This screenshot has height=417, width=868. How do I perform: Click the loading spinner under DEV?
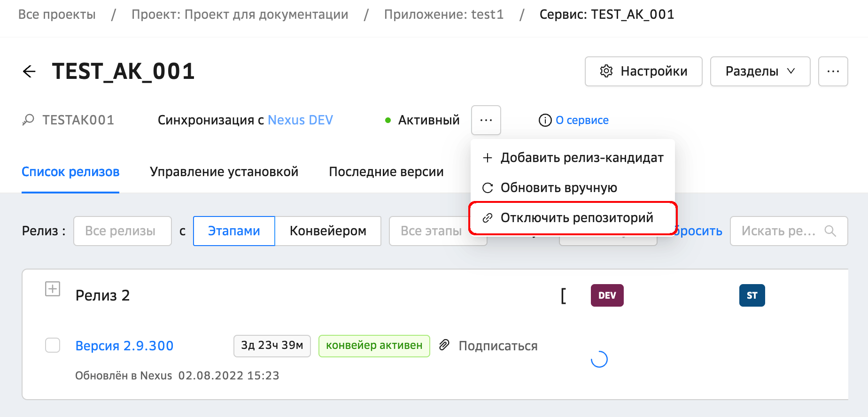(599, 359)
